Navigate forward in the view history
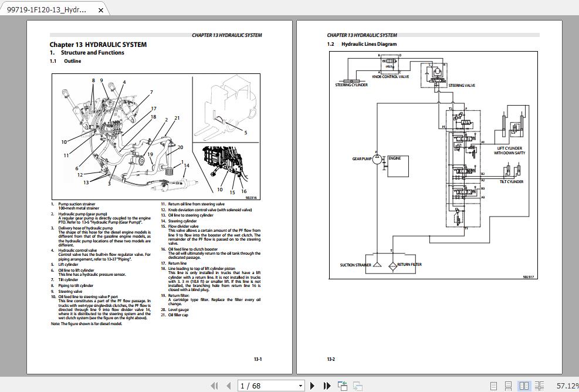579x392 pixels. pos(357,386)
